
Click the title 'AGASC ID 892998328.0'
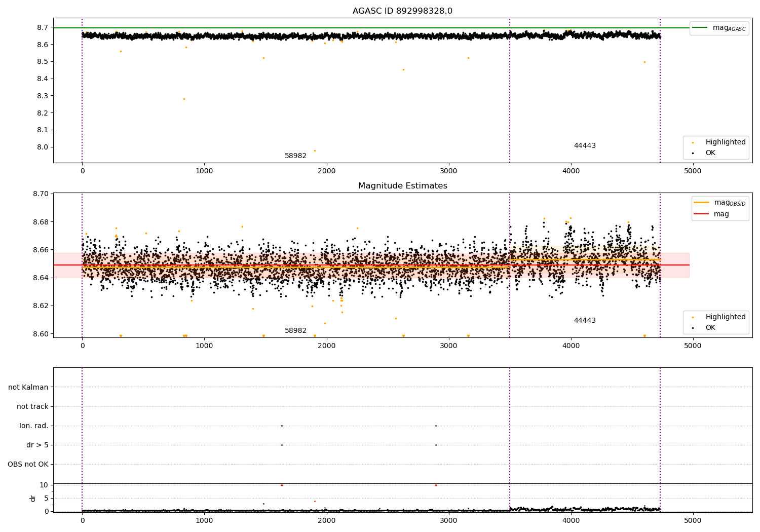point(402,11)
